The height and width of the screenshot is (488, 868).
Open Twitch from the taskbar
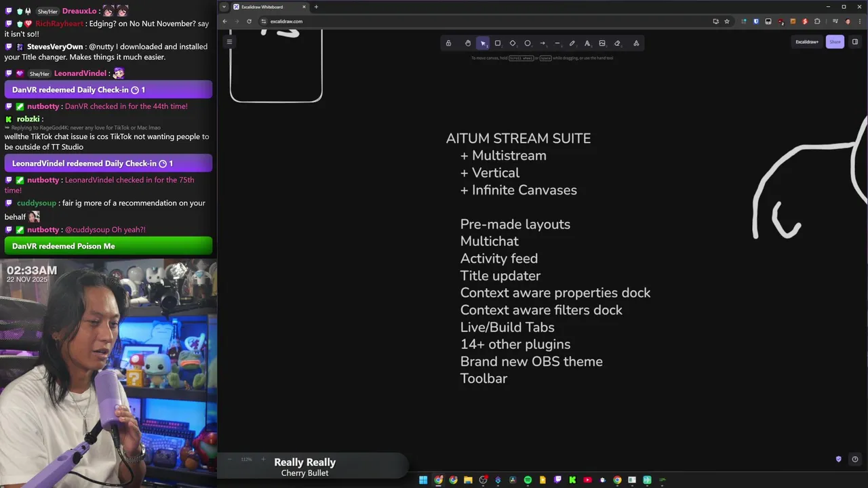(557, 480)
